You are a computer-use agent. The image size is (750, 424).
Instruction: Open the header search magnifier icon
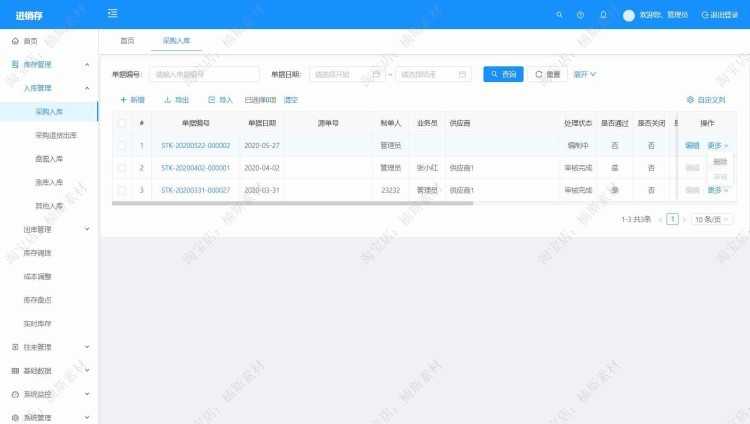559,15
